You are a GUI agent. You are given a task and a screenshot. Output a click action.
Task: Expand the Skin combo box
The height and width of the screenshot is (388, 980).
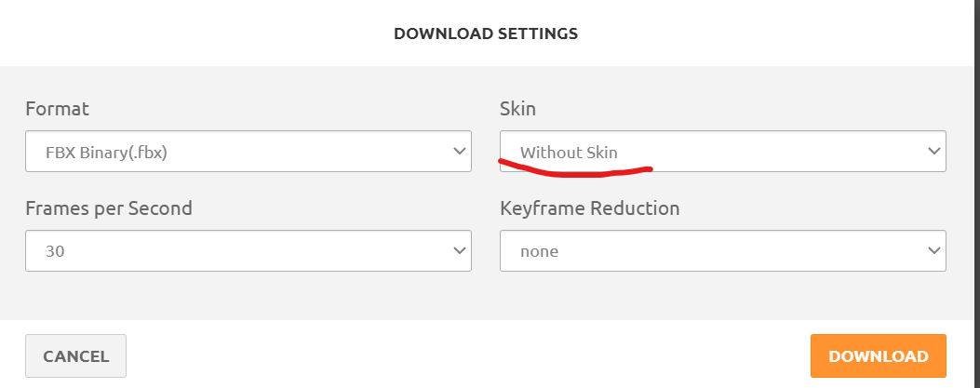pos(722,151)
